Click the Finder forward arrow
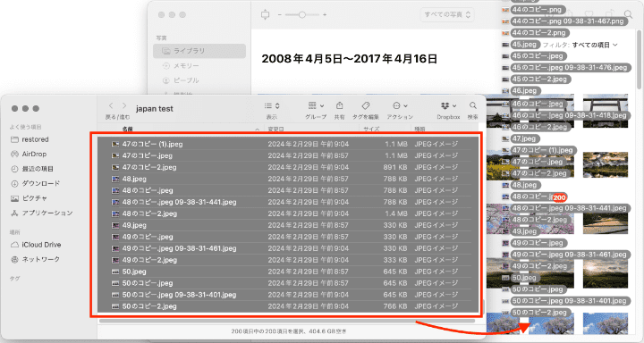Screen dimensions: 644x343 click(x=124, y=106)
